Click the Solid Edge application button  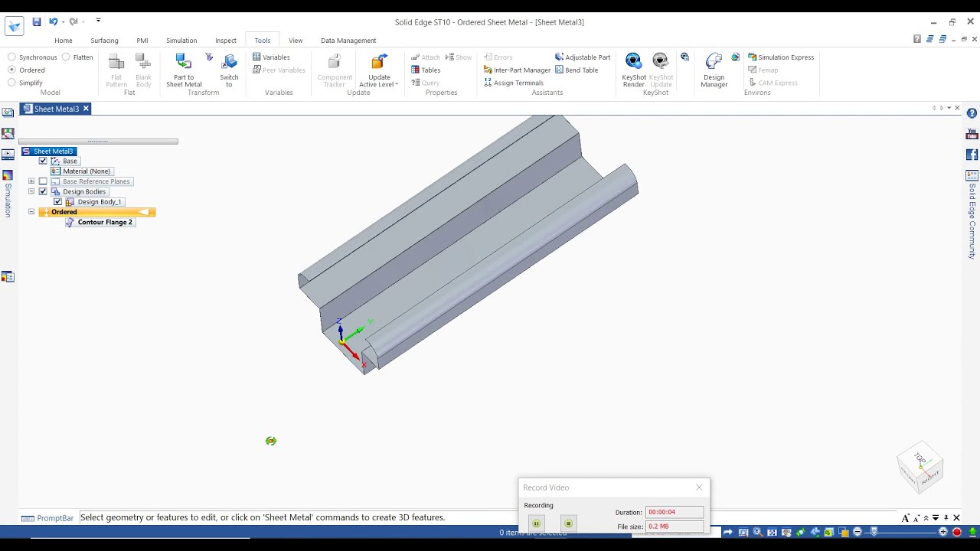point(14,26)
